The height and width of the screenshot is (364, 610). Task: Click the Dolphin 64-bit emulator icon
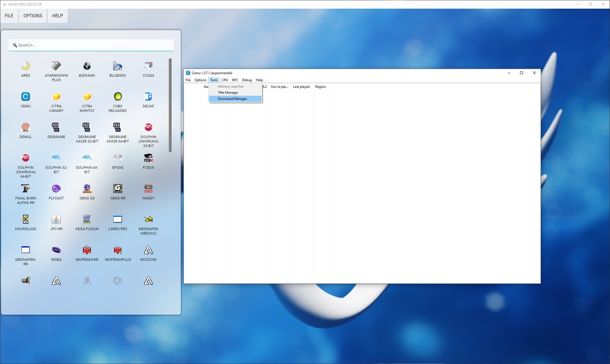pyautogui.click(x=87, y=158)
